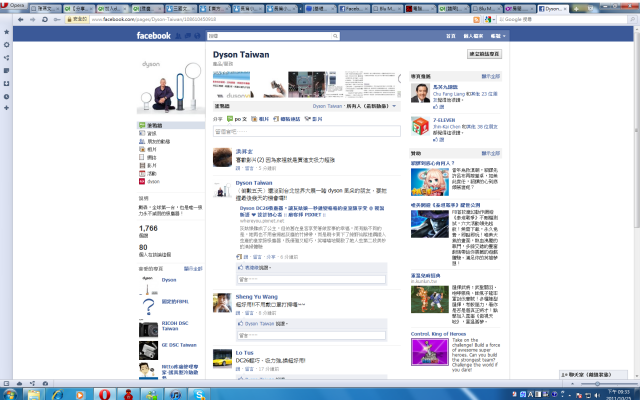This screenshot has width=640, height=400.
Task: Click comment field under Dyson Taiwan post
Action: 311,280
